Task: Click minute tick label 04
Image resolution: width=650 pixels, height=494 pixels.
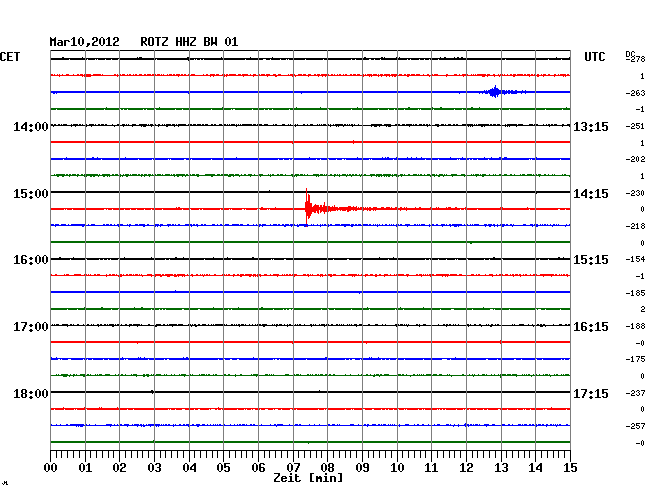Action: [189, 467]
